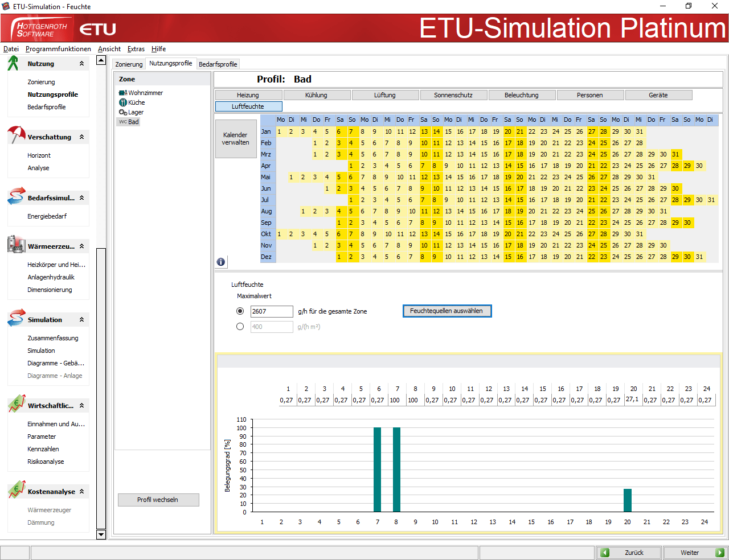Collapse the Wirtschaftlichkeit section

pyautogui.click(x=83, y=405)
